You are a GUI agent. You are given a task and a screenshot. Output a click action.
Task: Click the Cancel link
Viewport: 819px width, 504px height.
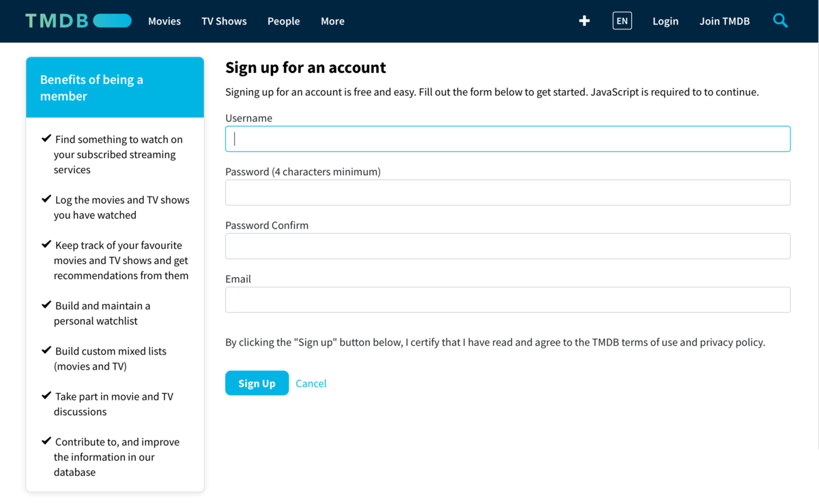tap(311, 383)
